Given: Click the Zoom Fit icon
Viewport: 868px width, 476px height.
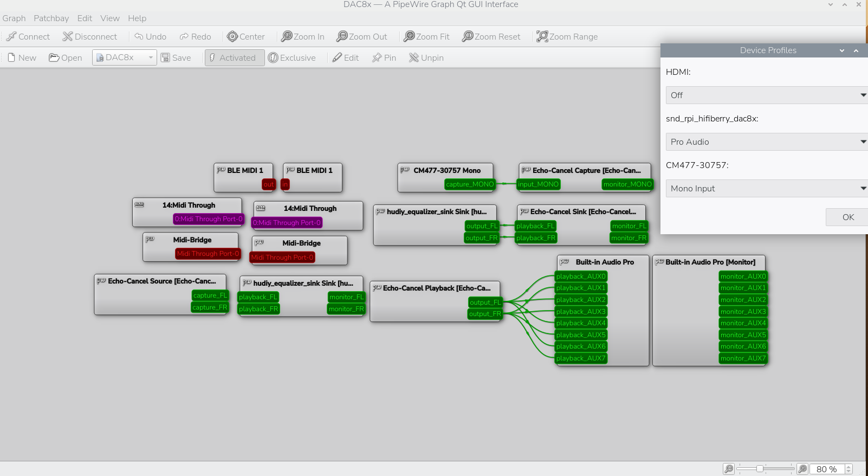Looking at the screenshot, I should tap(409, 37).
